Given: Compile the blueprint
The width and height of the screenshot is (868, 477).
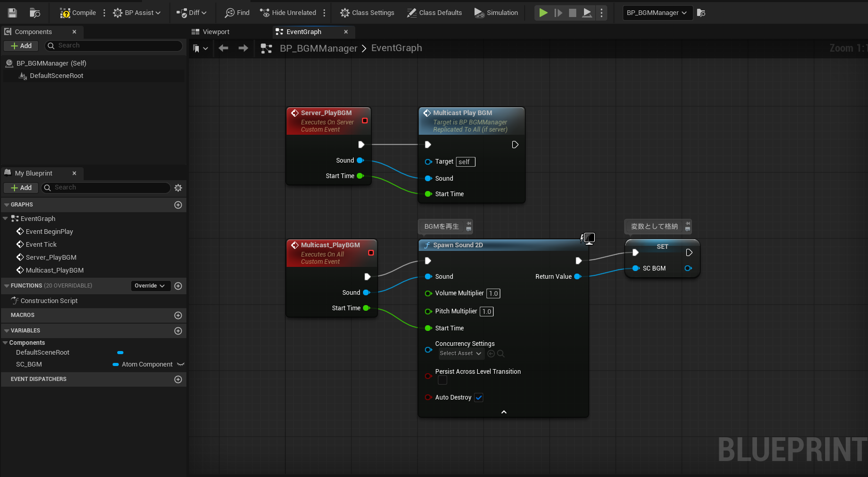Looking at the screenshot, I should pos(78,13).
